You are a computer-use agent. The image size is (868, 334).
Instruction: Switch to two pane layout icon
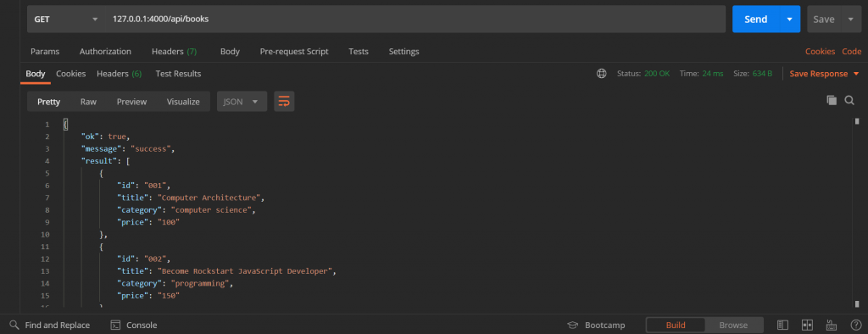(x=807, y=326)
